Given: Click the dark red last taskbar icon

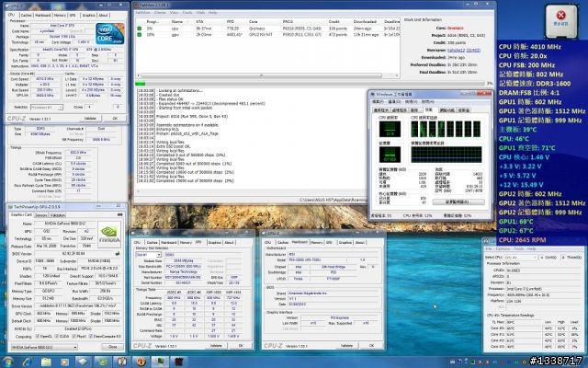Looking at the screenshot, I should [179, 362].
